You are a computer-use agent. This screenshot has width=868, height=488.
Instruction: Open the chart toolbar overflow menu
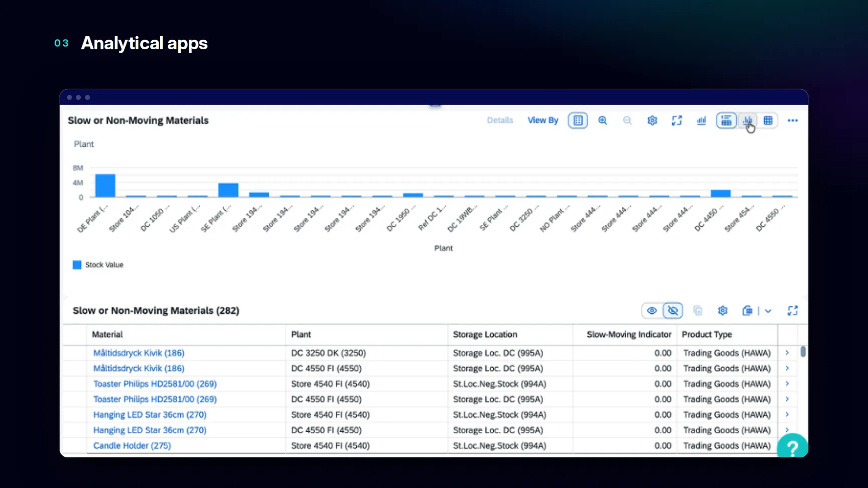click(x=793, y=120)
